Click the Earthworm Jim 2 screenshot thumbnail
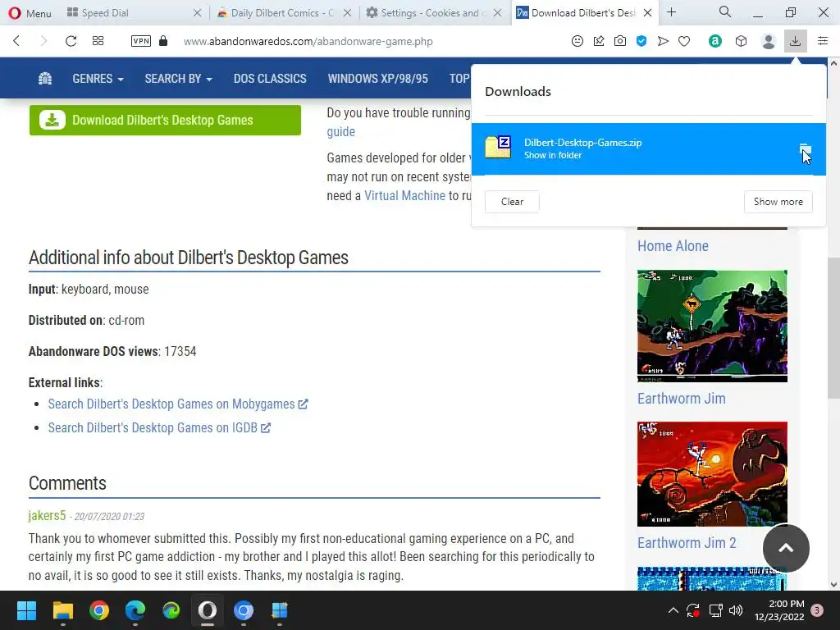840x630 pixels. click(x=712, y=474)
